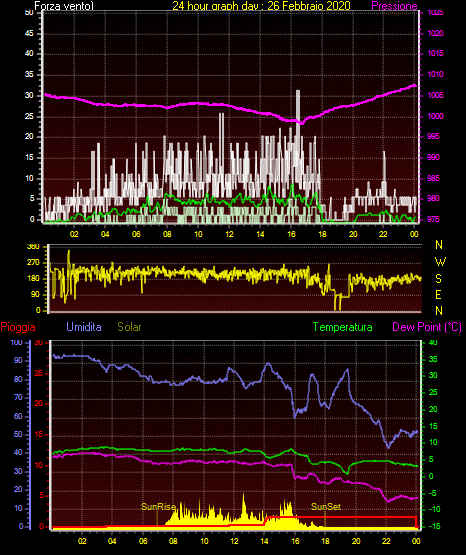This screenshot has width=466, height=555.
Task: Click the '1015' pressure axis value
Action: coord(436,53)
